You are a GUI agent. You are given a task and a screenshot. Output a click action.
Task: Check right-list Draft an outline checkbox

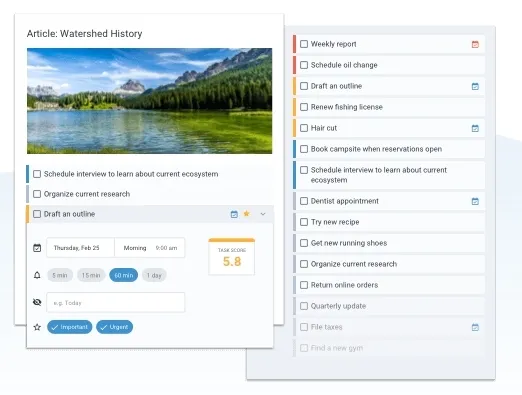click(304, 86)
